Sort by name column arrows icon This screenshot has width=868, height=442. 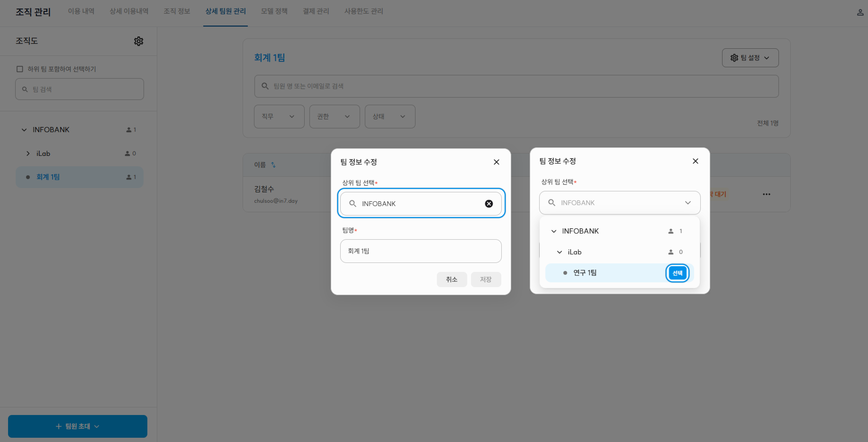click(x=273, y=165)
